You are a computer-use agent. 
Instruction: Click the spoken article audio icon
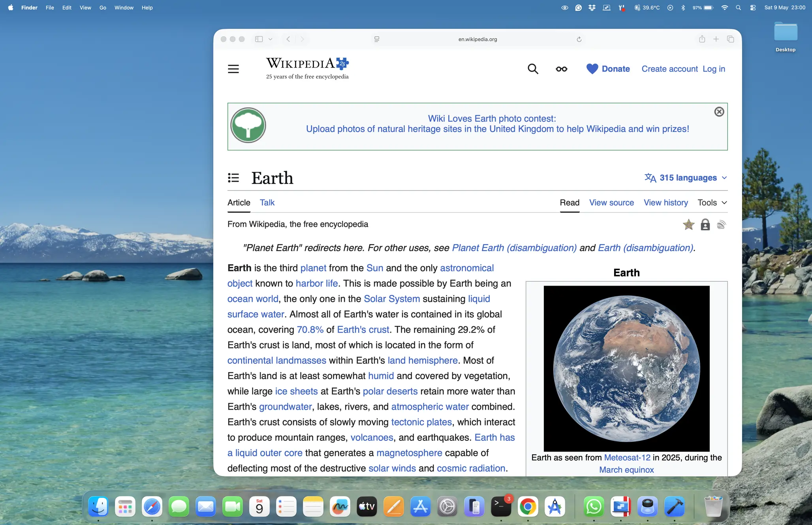[722, 225]
